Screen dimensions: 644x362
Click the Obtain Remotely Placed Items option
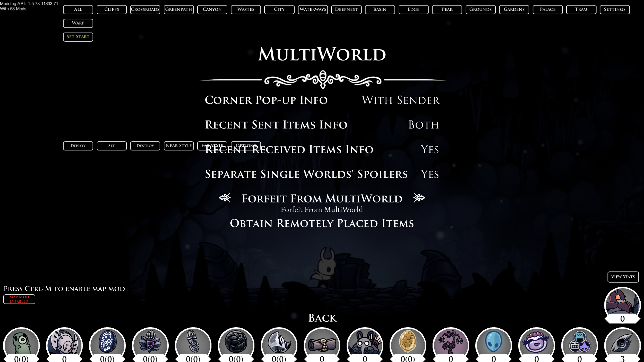click(322, 223)
